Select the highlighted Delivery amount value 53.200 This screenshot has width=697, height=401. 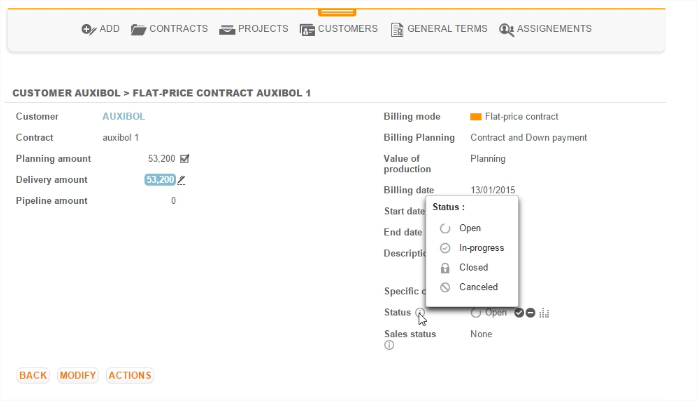coord(159,180)
